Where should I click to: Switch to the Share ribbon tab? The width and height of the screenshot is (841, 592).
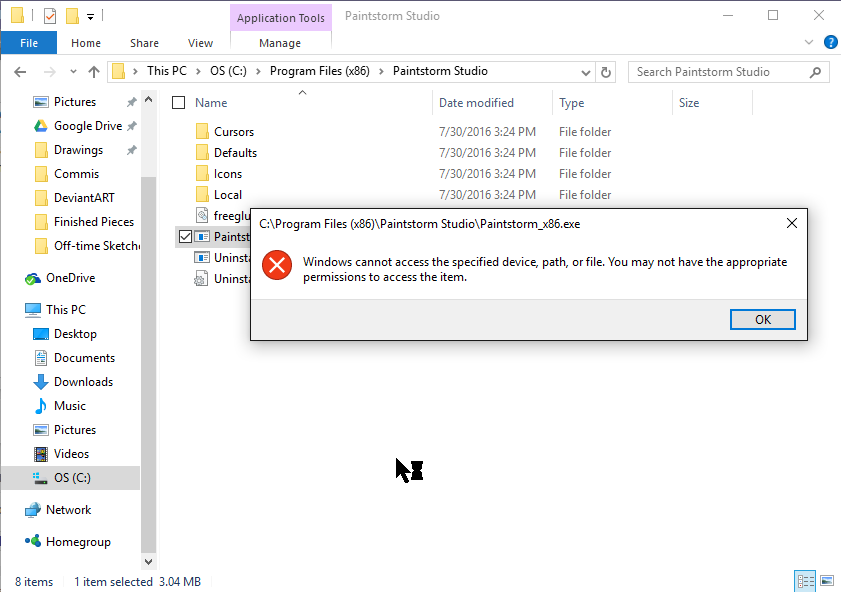click(x=144, y=43)
